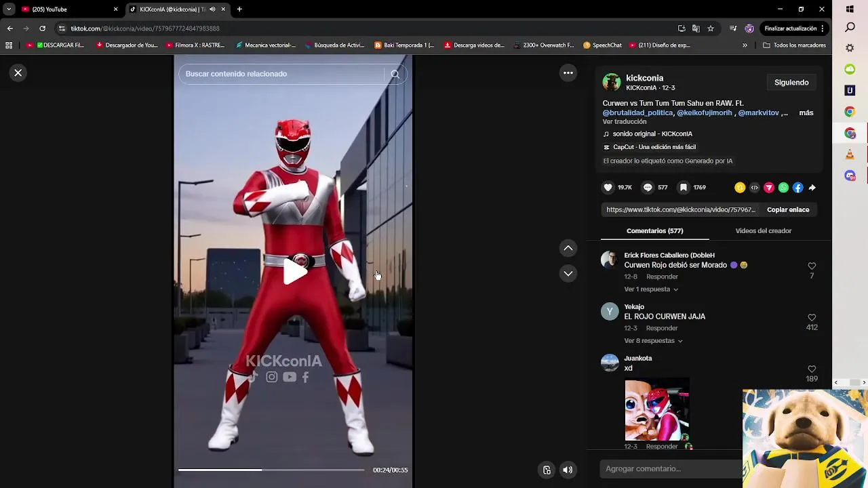The height and width of the screenshot is (488, 868).
Task: Open Baki Temporada 1 bookmark
Action: (404, 45)
